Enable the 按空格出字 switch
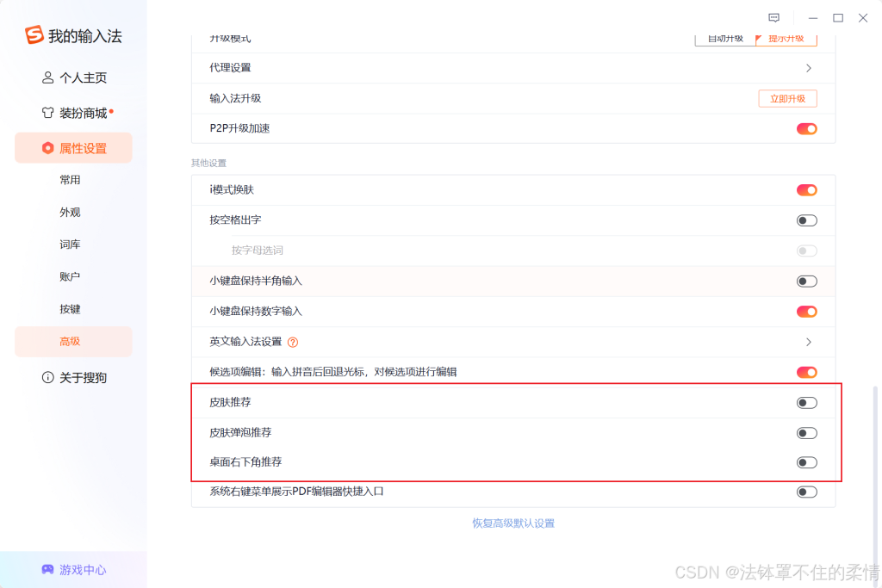 pos(806,220)
